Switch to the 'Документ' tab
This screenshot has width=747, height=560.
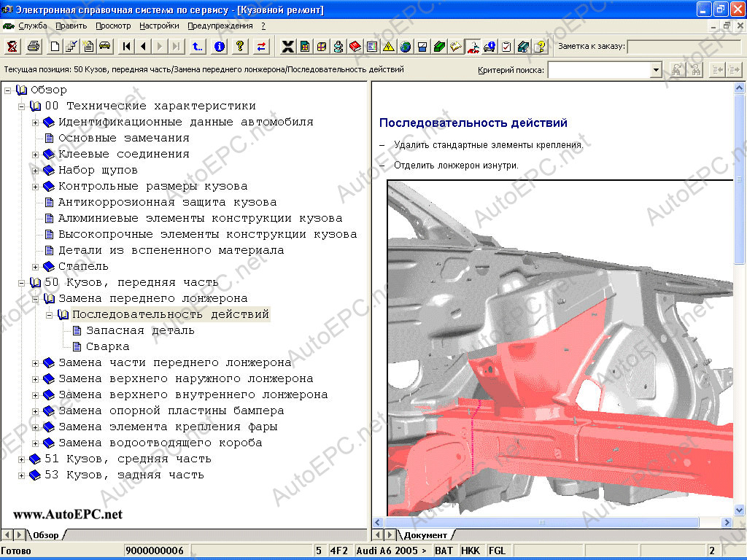tap(425, 535)
